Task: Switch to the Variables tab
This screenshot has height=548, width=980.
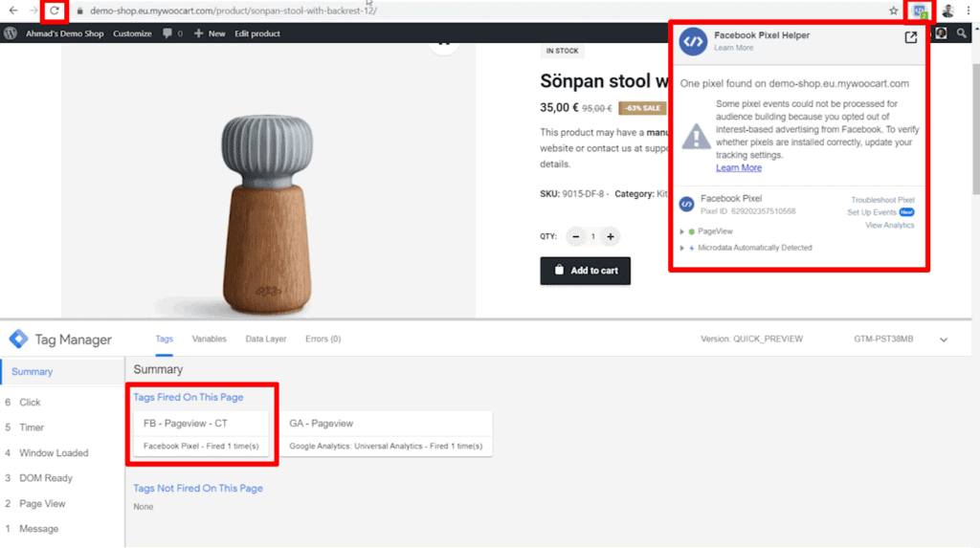Action: click(x=209, y=340)
